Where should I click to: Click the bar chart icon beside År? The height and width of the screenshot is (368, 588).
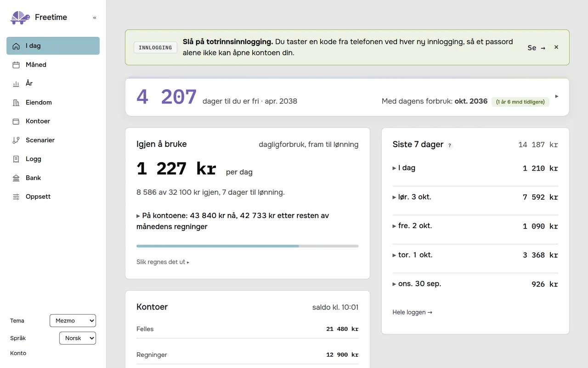point(16,84)
